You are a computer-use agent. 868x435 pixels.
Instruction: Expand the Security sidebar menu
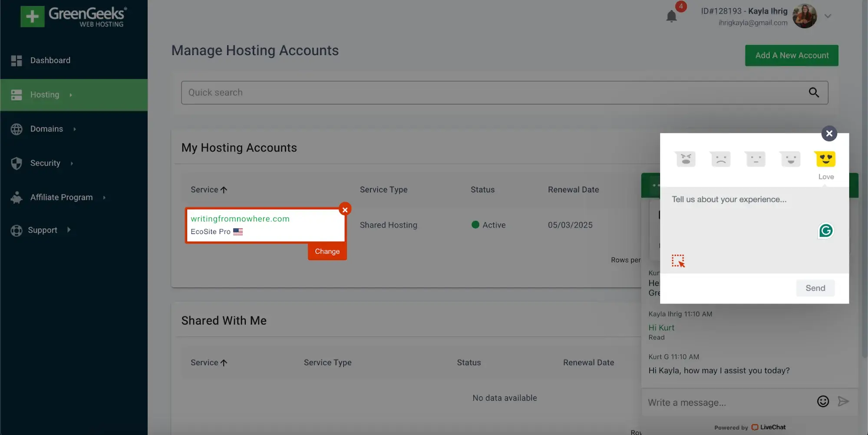click(x=45, y=163)
